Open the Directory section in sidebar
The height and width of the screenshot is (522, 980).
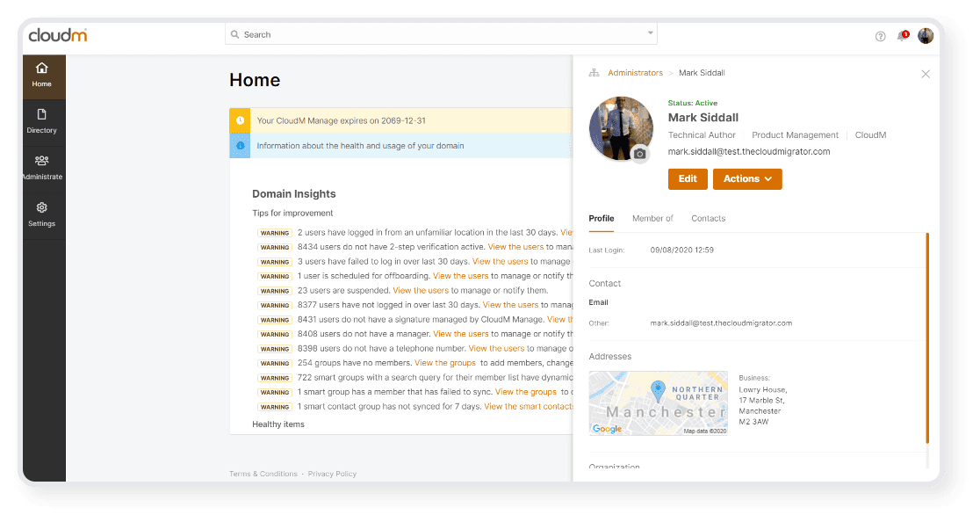(x=41, y=121)
